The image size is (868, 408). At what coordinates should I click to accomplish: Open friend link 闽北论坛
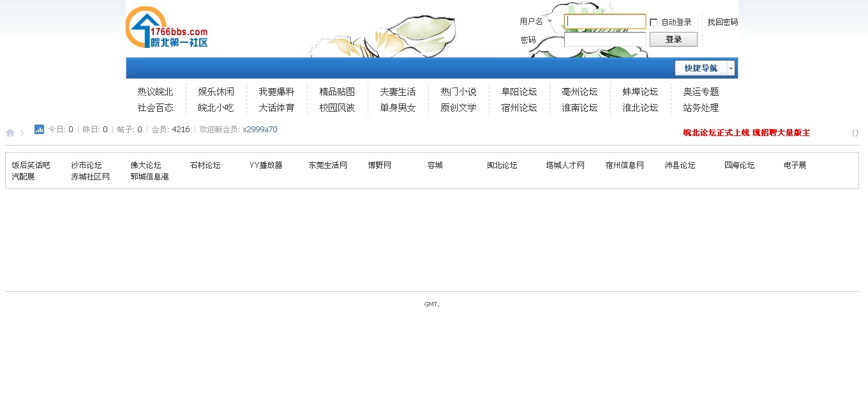click(502, 165)
